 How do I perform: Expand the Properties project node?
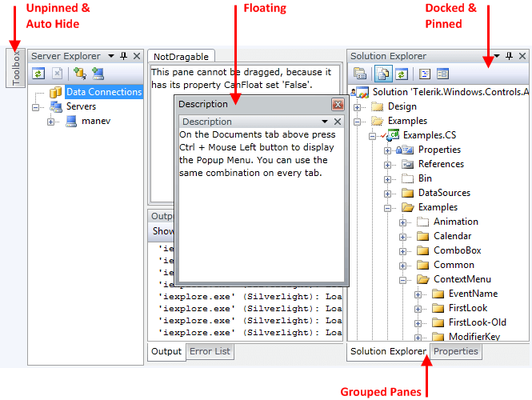(x=387, y=150)
